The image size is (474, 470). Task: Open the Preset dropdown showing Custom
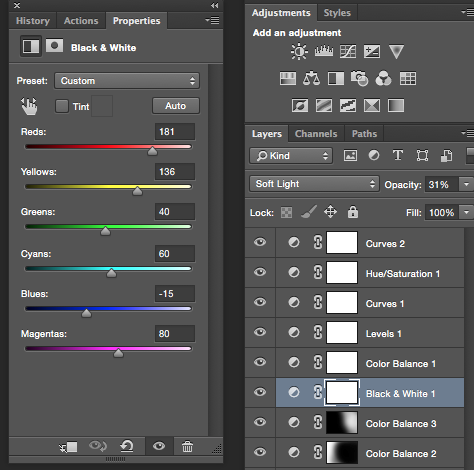[127, 81]
